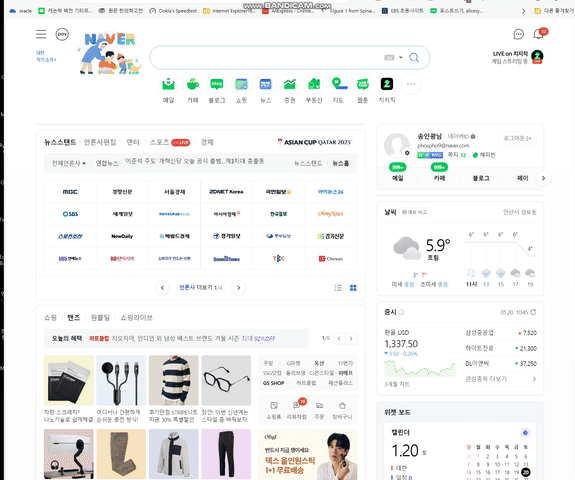Open the 블로그 shortcut icon
The height and width of the screenshot is (480, 575).
(217, 84)
